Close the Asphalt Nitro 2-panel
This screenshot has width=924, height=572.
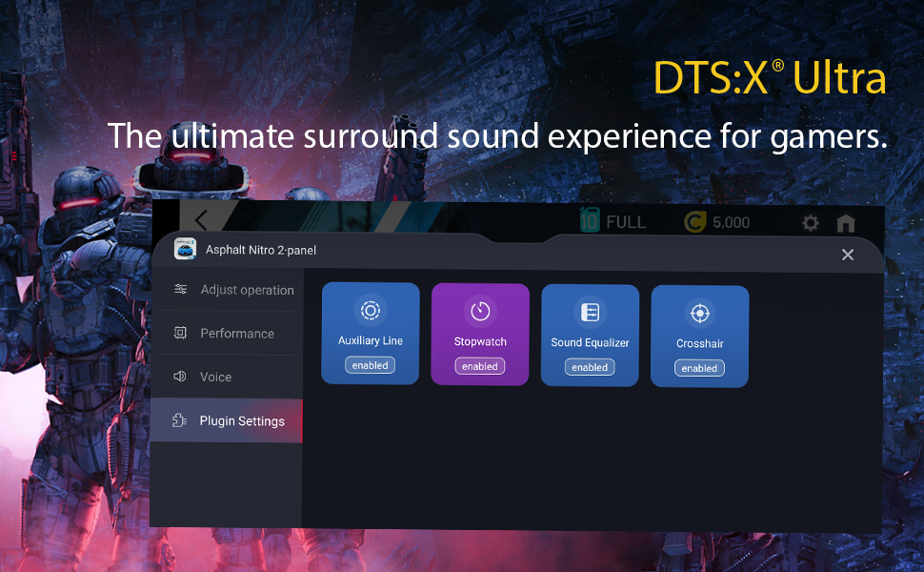[x=848, y=255]
